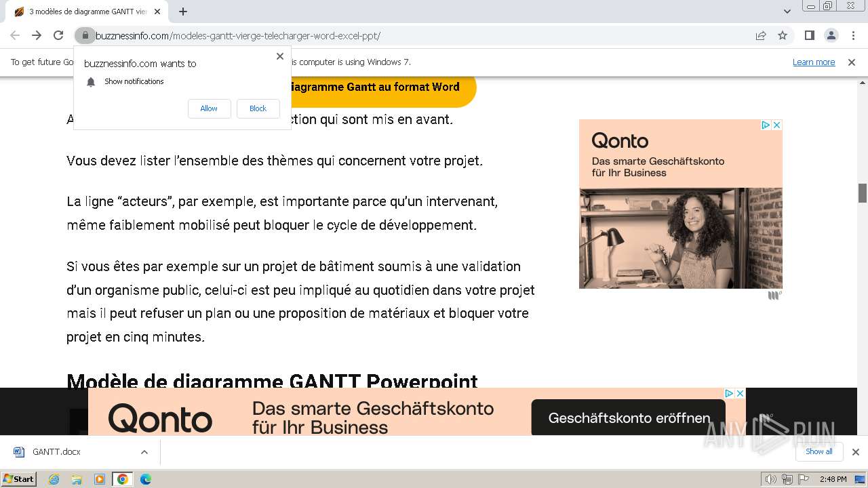Close the downloads bar

(x=855, y=452)
